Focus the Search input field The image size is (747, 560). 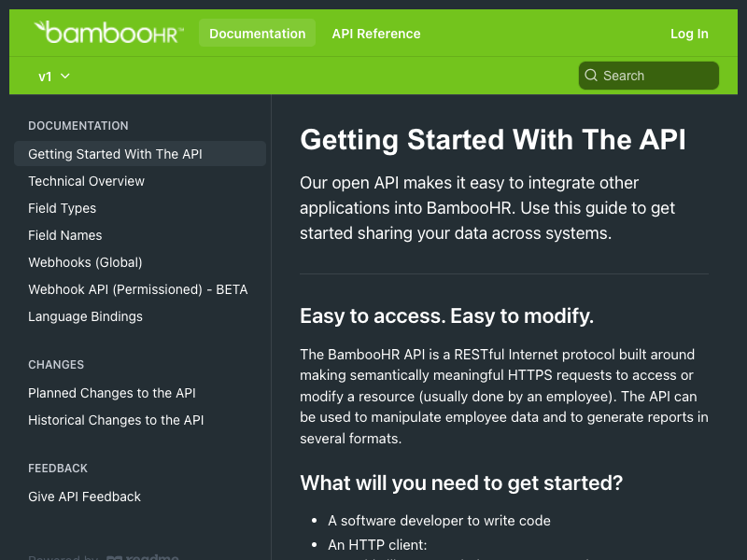coord(648,76)
